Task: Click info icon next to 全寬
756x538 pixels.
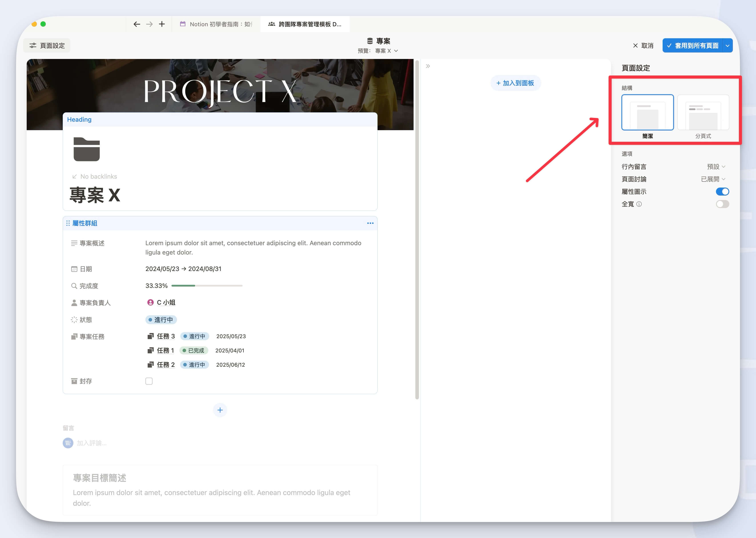Action: click(639, 204)
